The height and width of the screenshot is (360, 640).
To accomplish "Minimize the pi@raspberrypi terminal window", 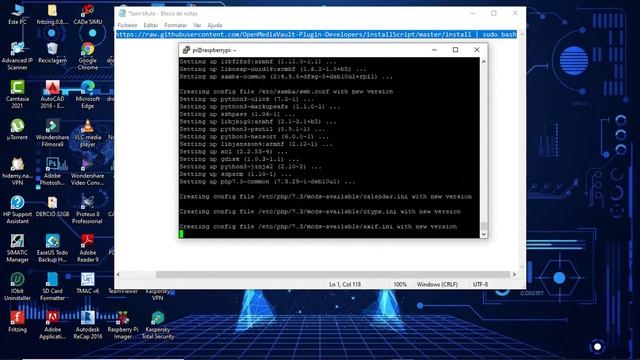I will tap(434, 50).
